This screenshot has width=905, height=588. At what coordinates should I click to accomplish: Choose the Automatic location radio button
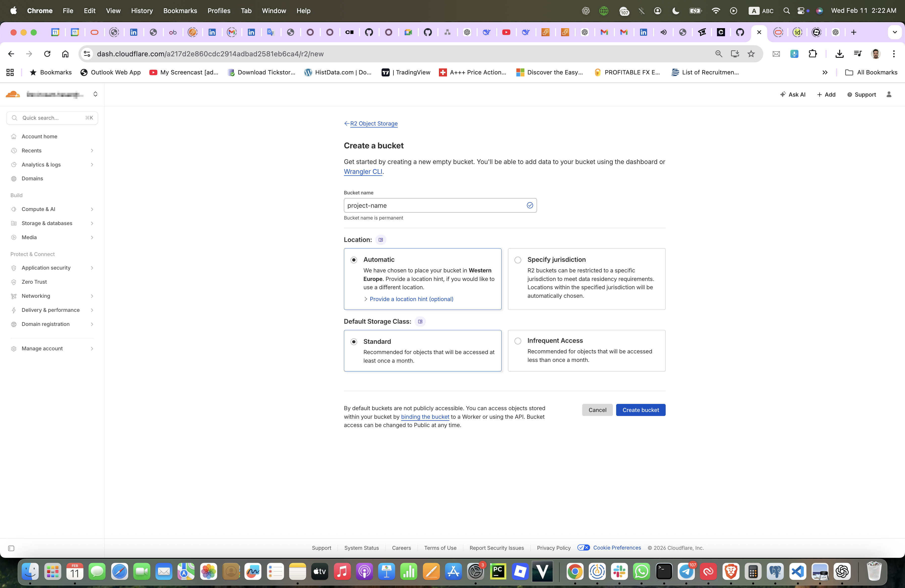coord(354,260)
